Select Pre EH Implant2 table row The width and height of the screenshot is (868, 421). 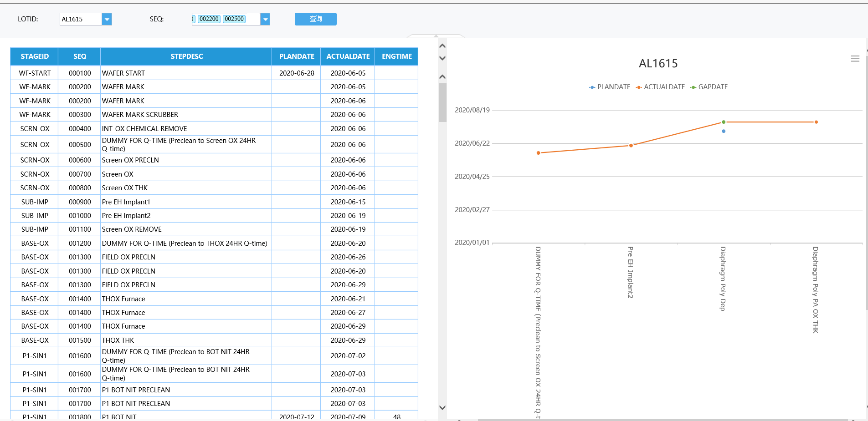point(214,216)
